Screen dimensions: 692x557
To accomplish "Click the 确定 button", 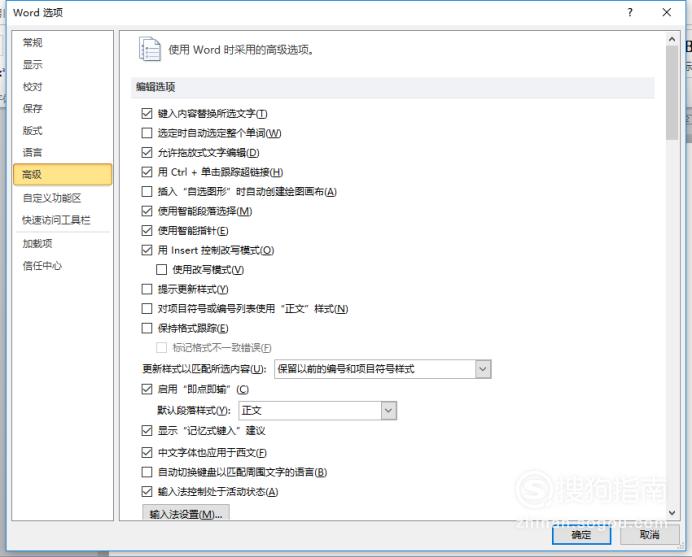I will tap(581, 535).
